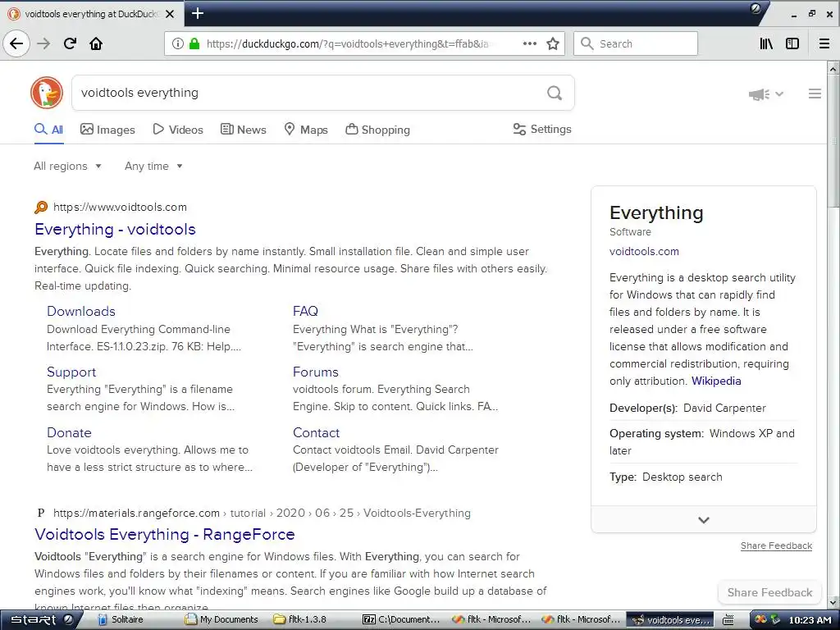Expand the All regions filter

(67, 166)
